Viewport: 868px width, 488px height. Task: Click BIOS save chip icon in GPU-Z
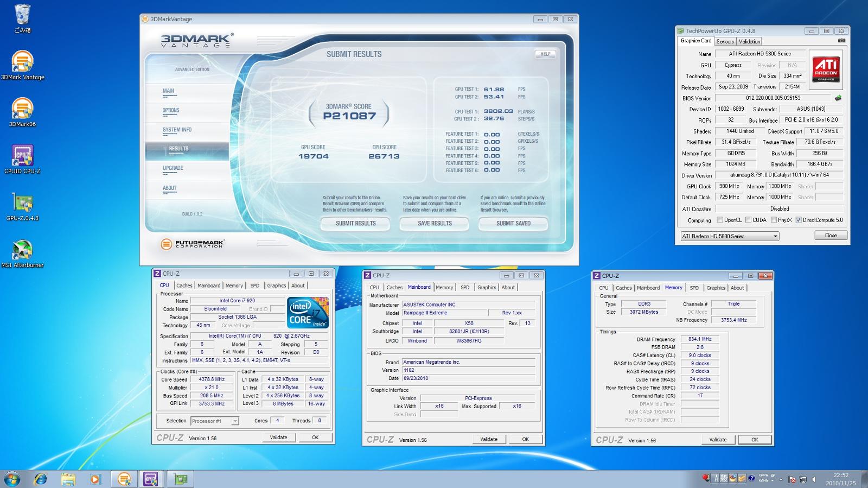pos(838,98)
